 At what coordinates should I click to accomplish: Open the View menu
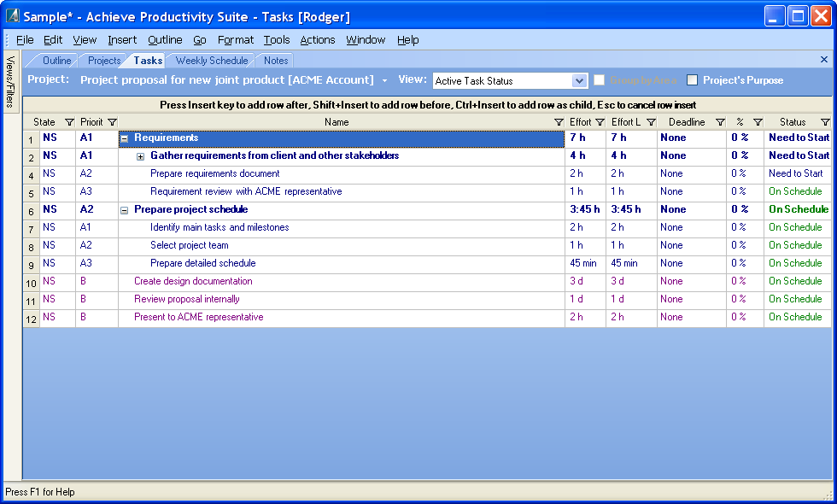(x=85, y=40)
